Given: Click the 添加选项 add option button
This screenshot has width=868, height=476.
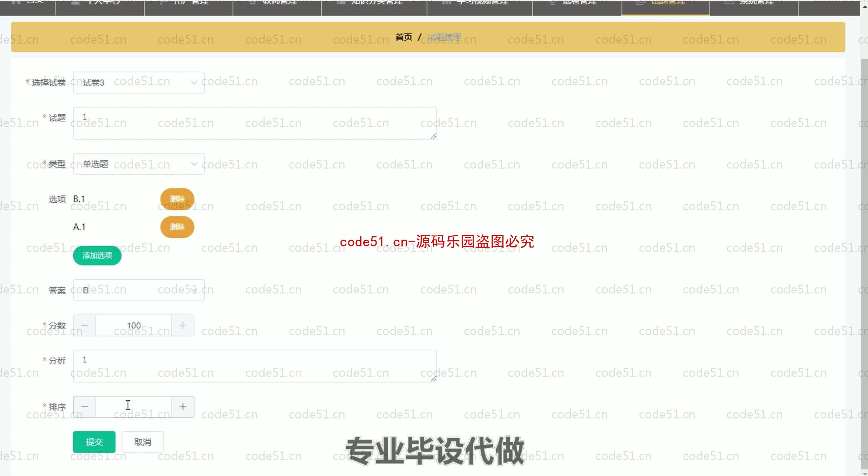Looking at the screenshot, I should pos(96,256).
